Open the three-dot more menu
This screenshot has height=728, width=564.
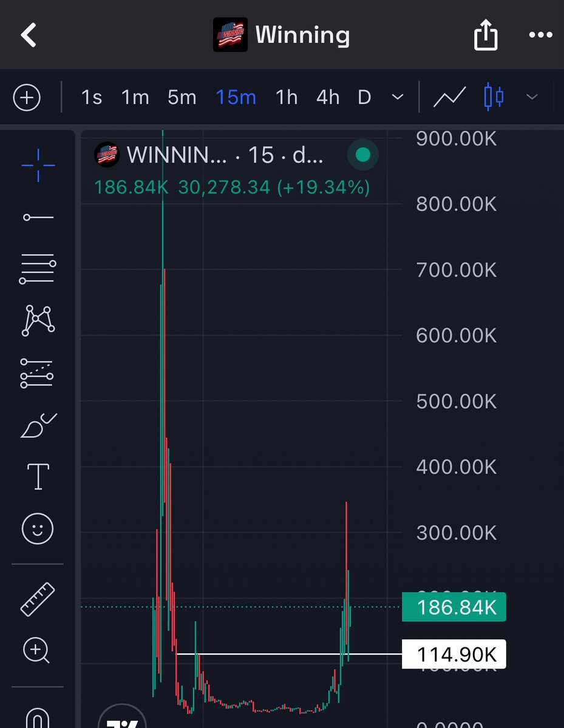pos(540,35)
